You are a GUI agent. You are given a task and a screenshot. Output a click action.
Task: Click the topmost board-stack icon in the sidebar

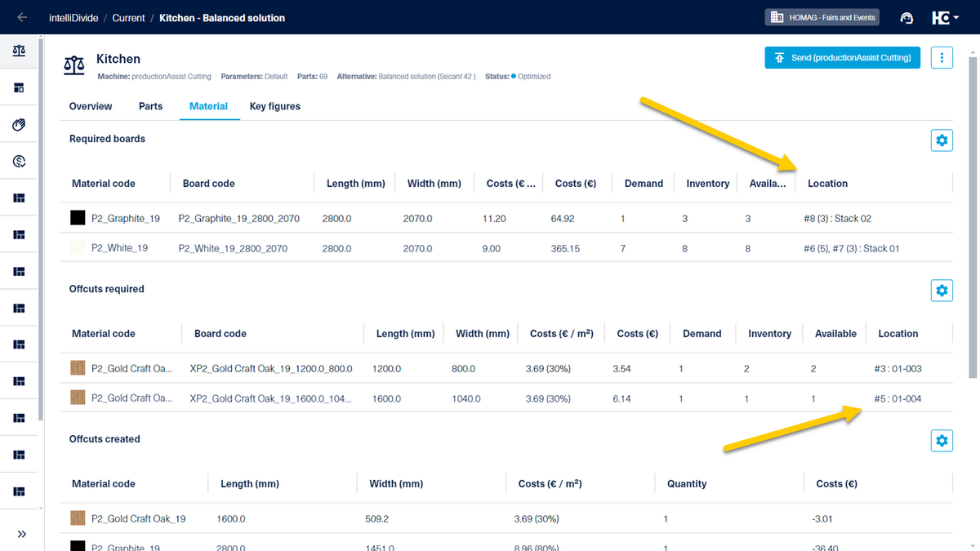coord(18,198)
